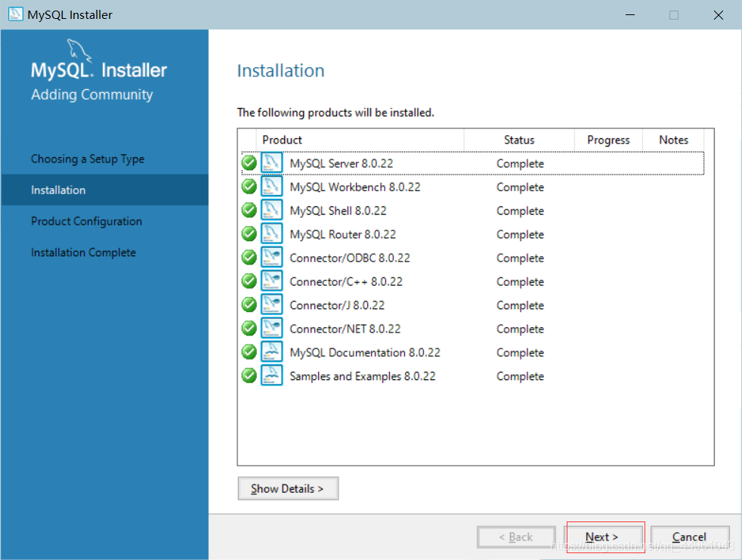Click Complete status of MySQL Server
This screenshot has width=742, height=560.
520,164
